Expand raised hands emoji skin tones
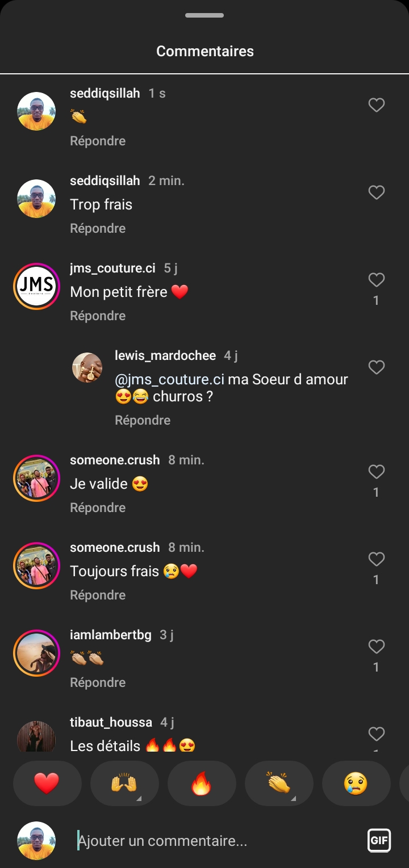409x868 pixels. pos(139,798)
